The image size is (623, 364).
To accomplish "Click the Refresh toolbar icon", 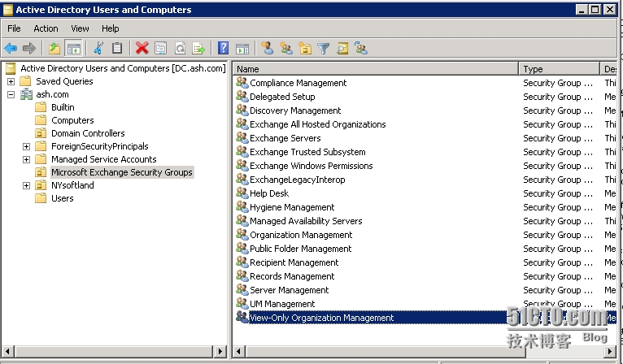I will point(179,48).
